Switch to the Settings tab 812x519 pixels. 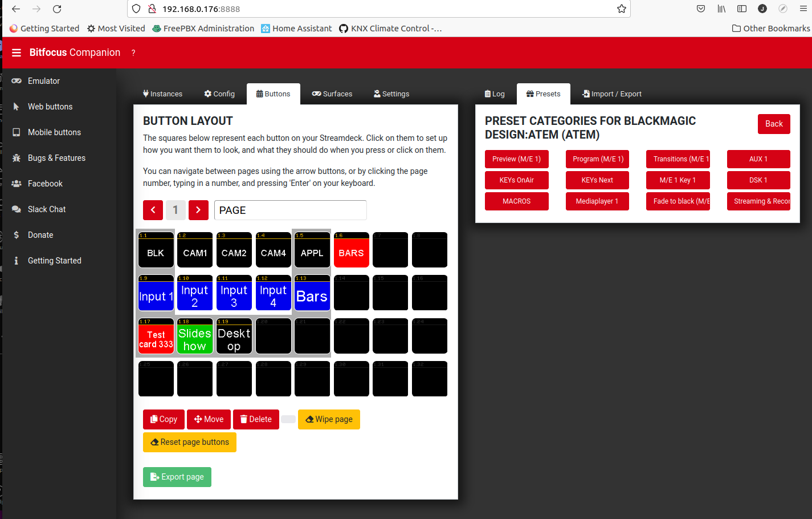(x=391, y=94)
